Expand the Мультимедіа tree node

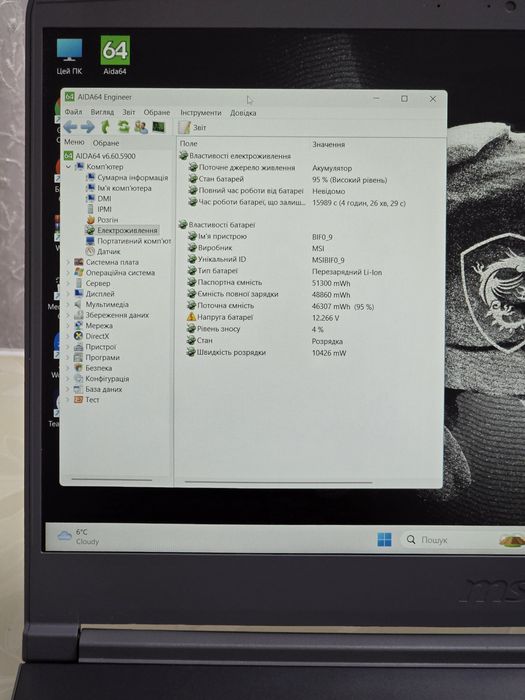coord(68,304)
